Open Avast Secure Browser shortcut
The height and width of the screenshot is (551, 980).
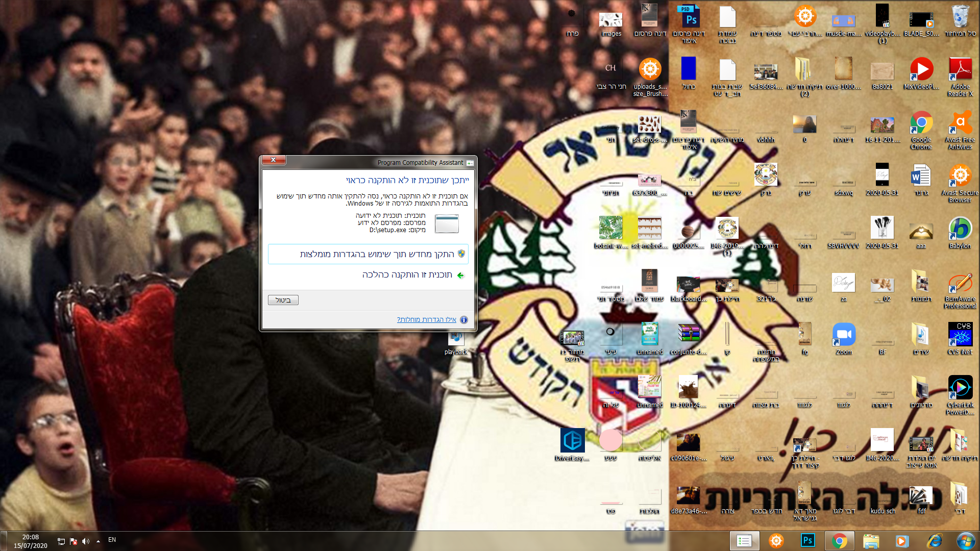pyautogui.click(x=960, y=184)
